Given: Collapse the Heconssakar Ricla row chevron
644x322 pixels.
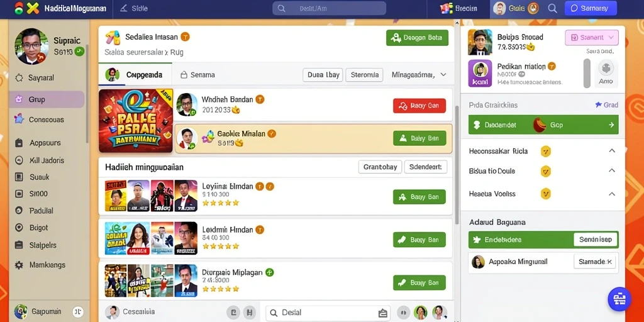Looking at the screenshot, I should tap(611, 151).
